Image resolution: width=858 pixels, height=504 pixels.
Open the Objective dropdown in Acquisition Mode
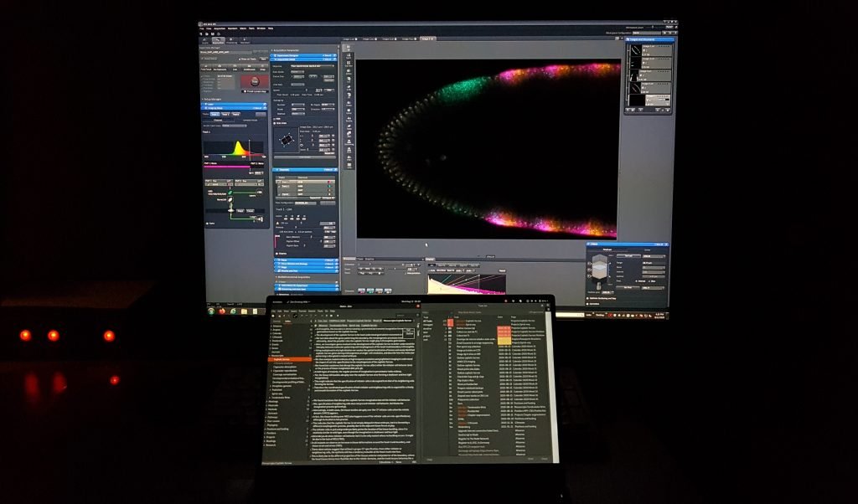[313, 66]
